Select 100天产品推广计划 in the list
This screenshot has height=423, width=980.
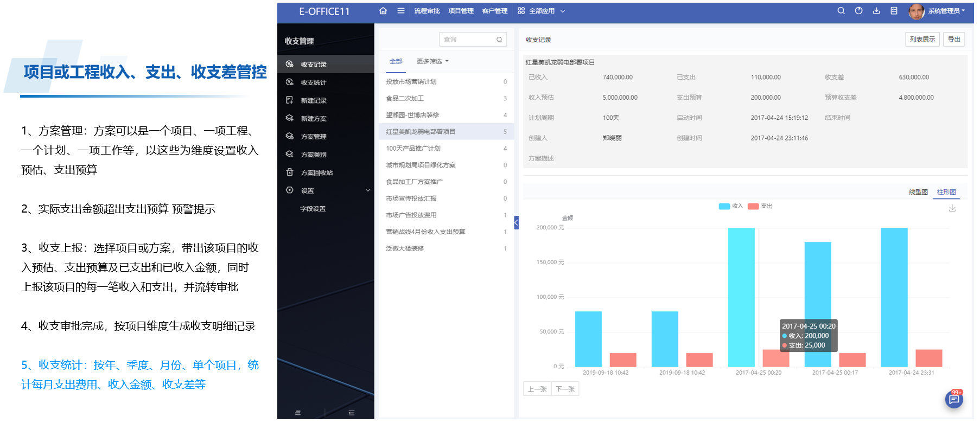pos(446,148)
